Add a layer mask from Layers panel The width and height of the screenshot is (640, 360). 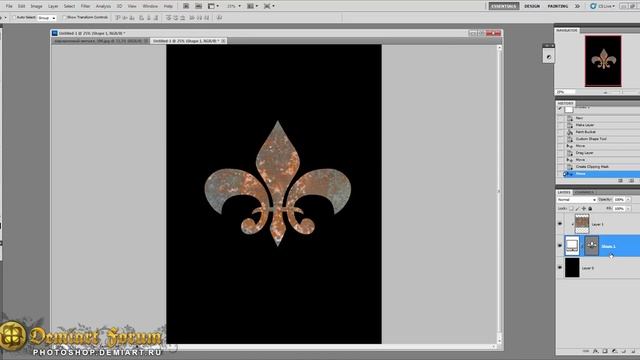605,351
